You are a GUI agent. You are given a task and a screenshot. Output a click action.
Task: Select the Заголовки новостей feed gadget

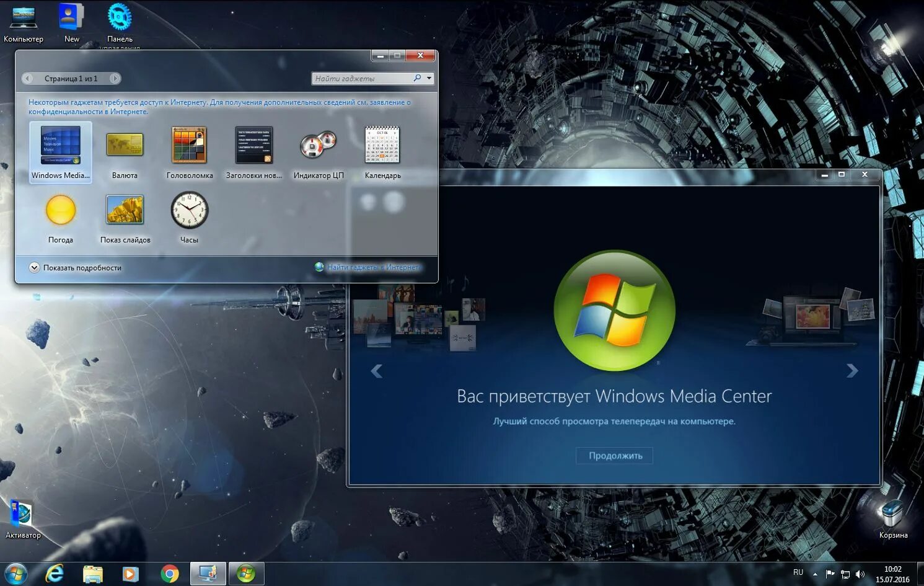253,153
